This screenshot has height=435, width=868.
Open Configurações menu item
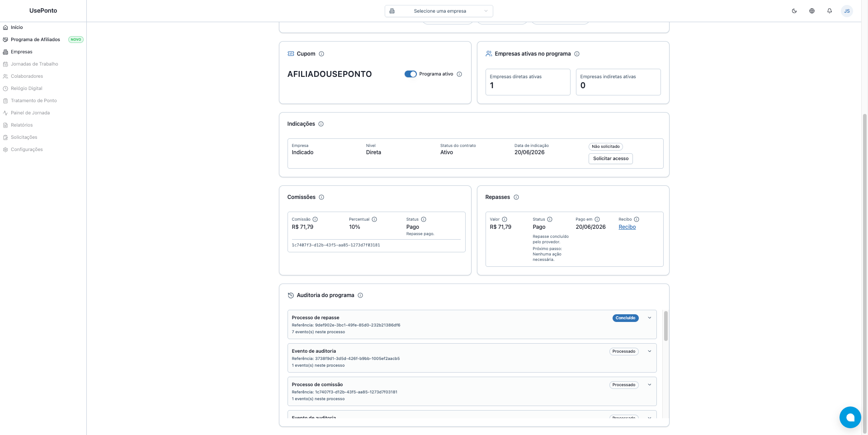(x=27, y=150)
